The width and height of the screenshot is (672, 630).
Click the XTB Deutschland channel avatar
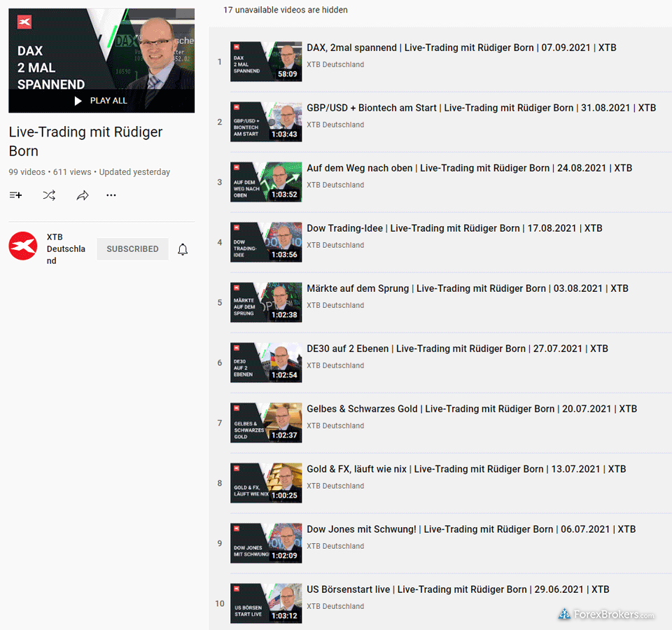click(x=23, y=246)
